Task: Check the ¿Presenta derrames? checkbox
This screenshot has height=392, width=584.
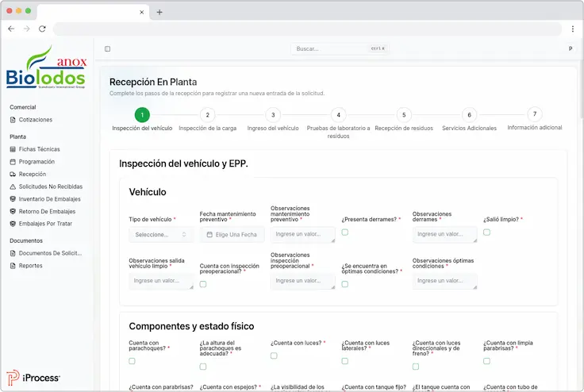Action: pos(345,233)
